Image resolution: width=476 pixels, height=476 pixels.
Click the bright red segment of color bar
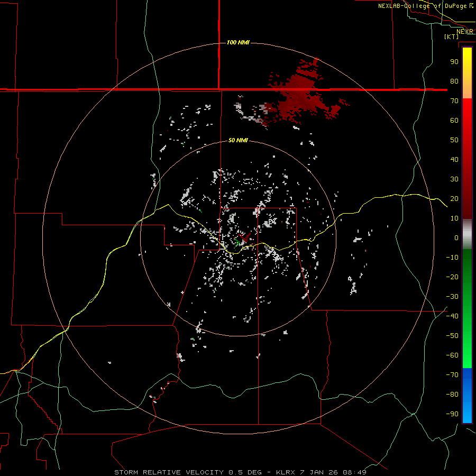click(x=467, y=122)
